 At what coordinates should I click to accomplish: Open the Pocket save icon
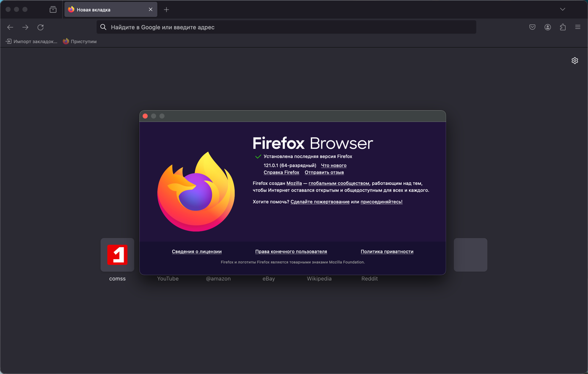point(532,27)
